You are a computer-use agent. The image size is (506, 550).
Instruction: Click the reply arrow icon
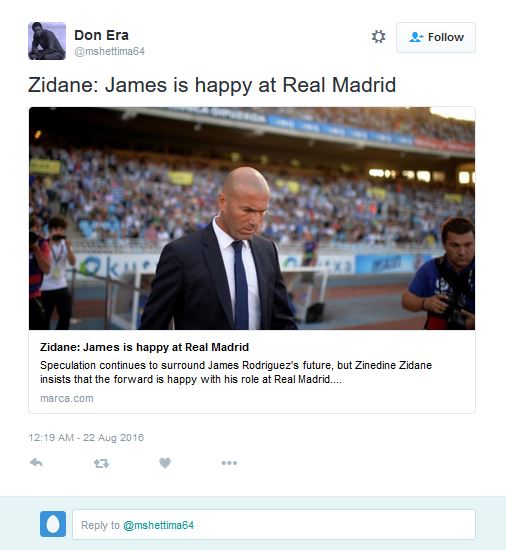(x=36, y=463)
